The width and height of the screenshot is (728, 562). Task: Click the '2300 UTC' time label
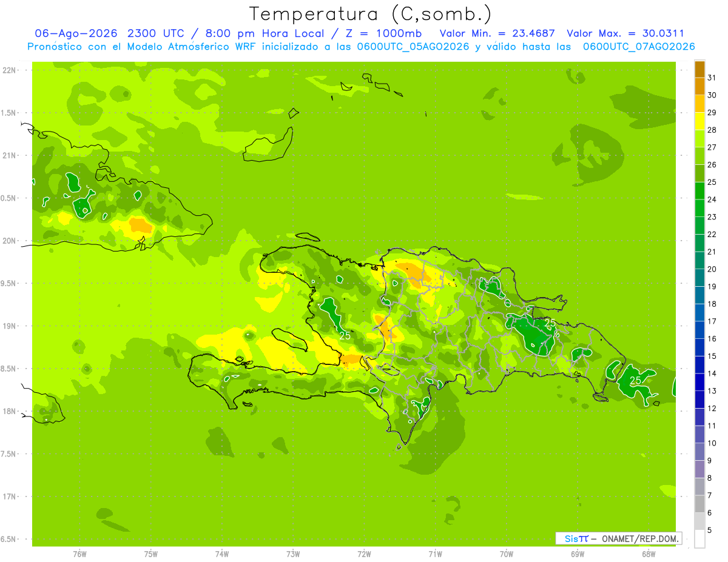[x=158, y=33]
